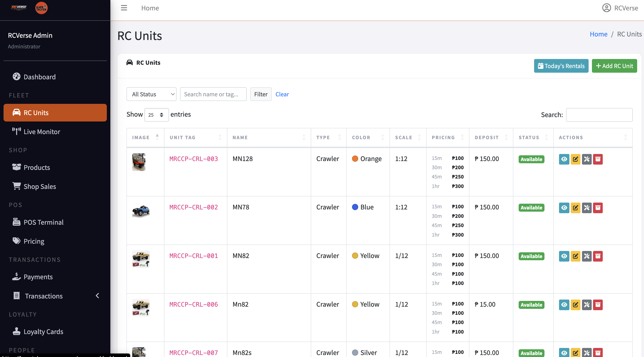Open Shop Sales page
Screen dimensions: 644x357
pyautogui.click(x=55, y=186)
